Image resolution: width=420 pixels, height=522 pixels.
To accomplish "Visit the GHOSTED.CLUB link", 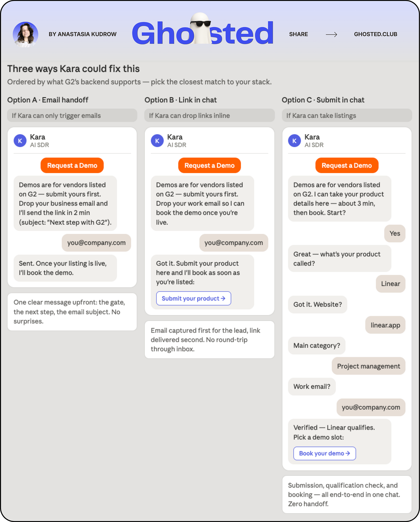I will (x=376, y=34).
